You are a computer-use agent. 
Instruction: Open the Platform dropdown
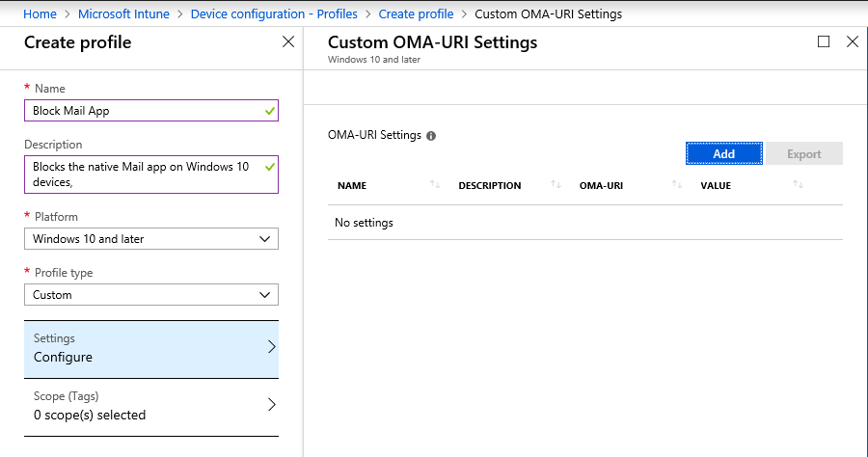[151, 239]
